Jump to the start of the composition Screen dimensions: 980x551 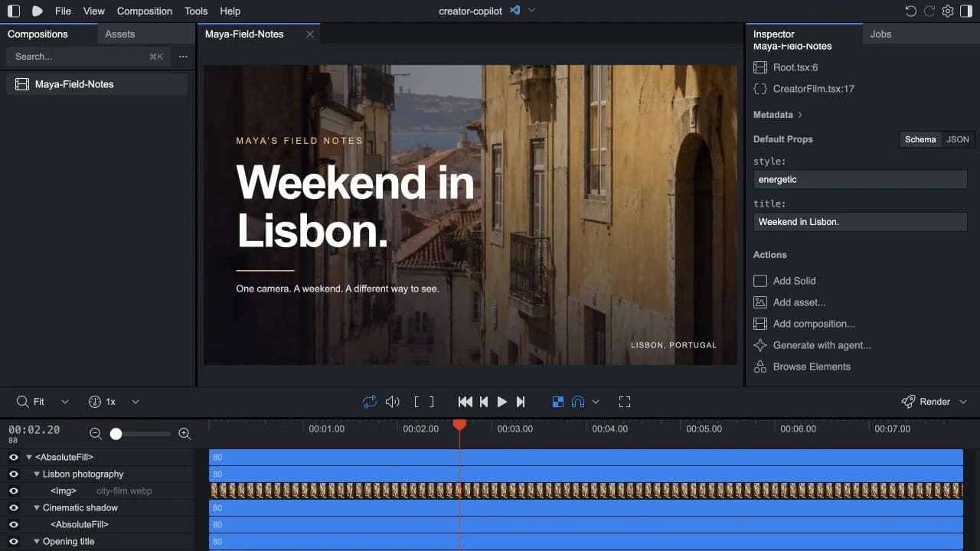click(465, 402)
